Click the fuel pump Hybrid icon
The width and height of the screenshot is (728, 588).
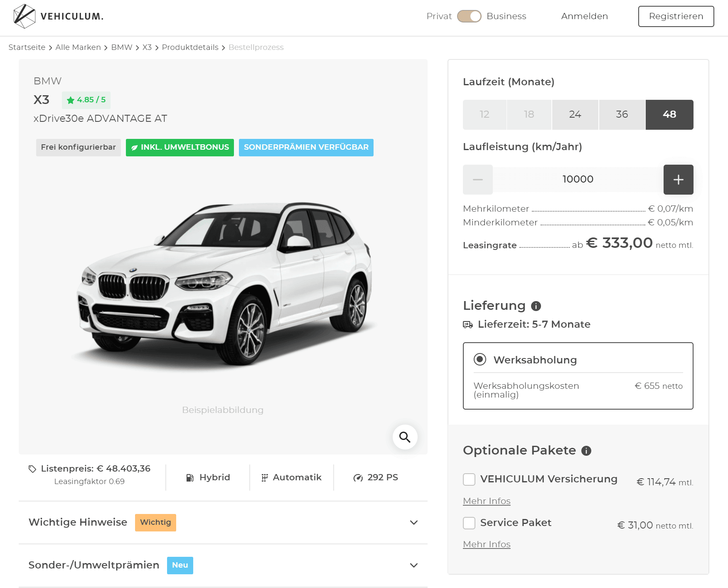pos(190,478)
